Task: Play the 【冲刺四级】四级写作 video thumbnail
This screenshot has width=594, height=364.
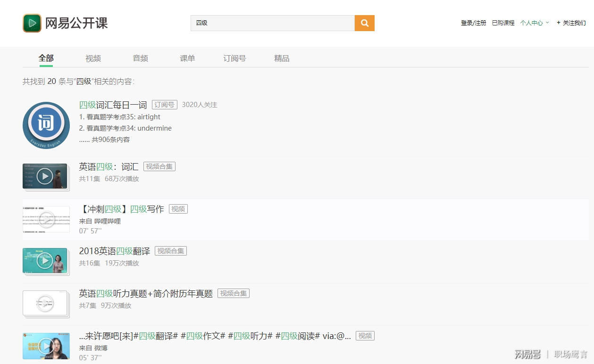Action: click(46, 219)
